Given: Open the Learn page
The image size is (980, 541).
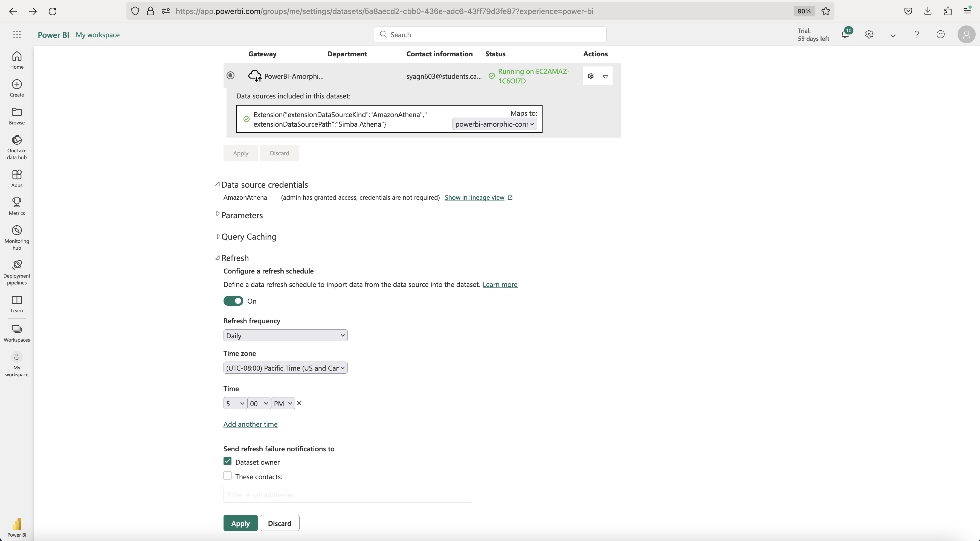Looking at the screenshot, I should 17,304.
